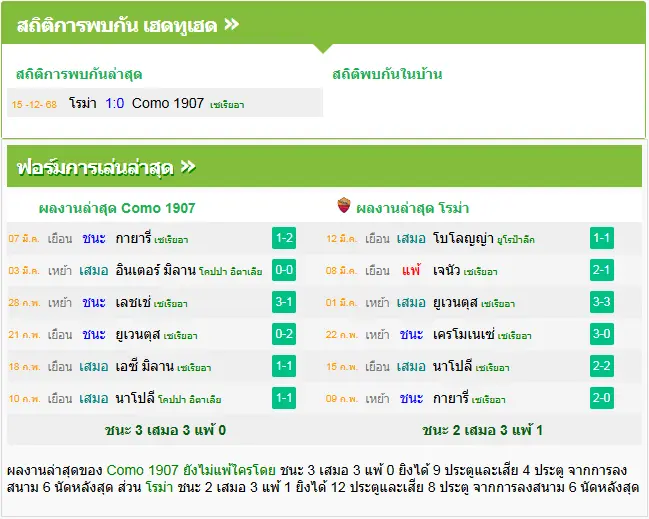The height and width of the screenshot is (519, 649).
Task: Click 'โรม่า' in the head-to-head row
Action: [x=82, y=103]
